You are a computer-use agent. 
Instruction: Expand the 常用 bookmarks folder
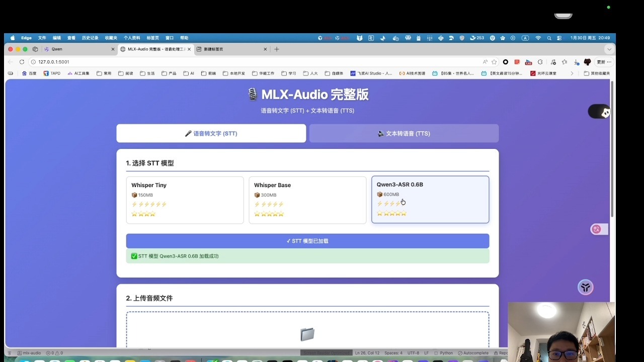tap(104, 73)
